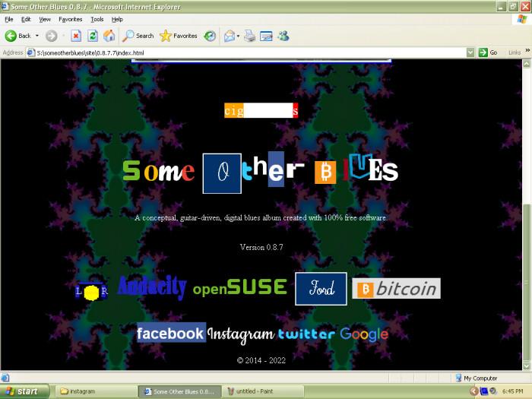Open the Messenger people icon

pyautogui.click(x=283, y=36)
